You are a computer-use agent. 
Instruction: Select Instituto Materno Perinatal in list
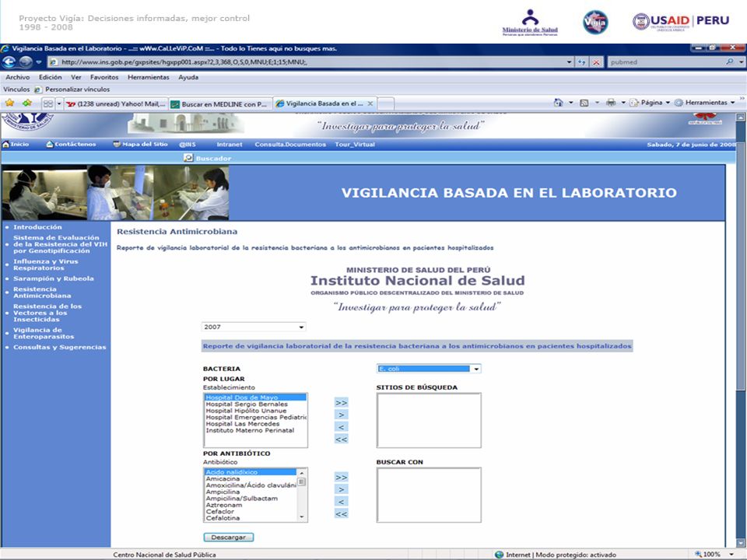250,430
